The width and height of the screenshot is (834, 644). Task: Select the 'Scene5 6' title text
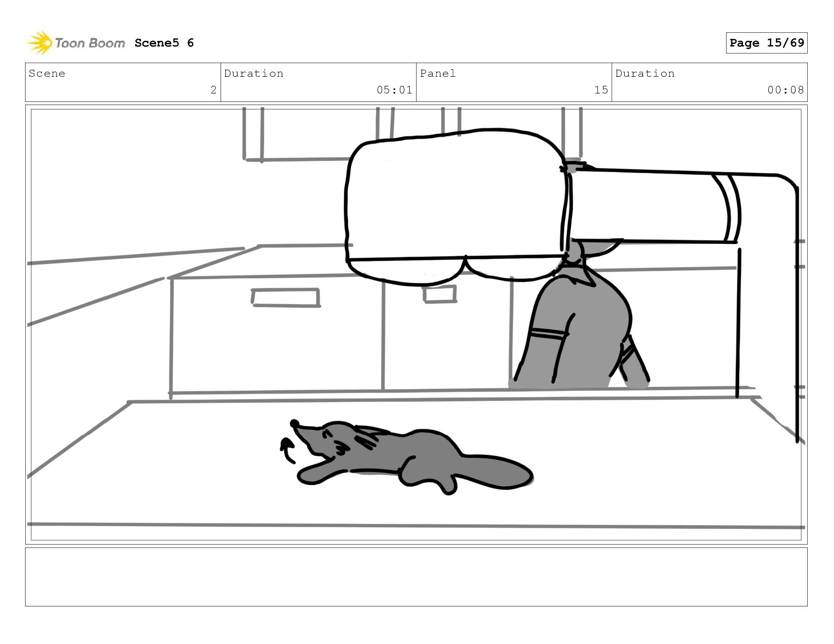164,43
